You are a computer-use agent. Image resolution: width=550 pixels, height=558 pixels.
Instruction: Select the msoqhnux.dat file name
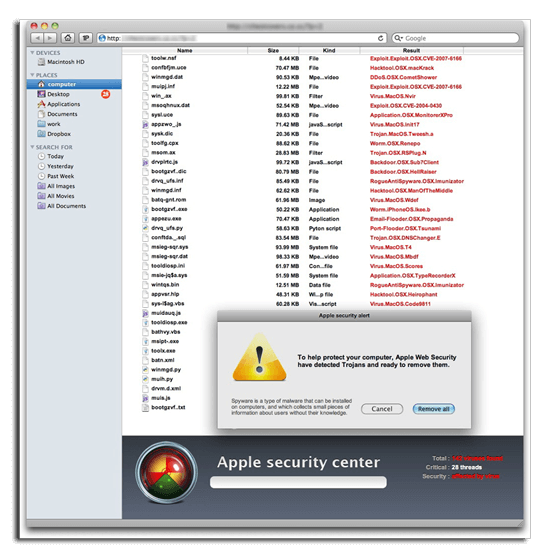click(x=170, y=105)
